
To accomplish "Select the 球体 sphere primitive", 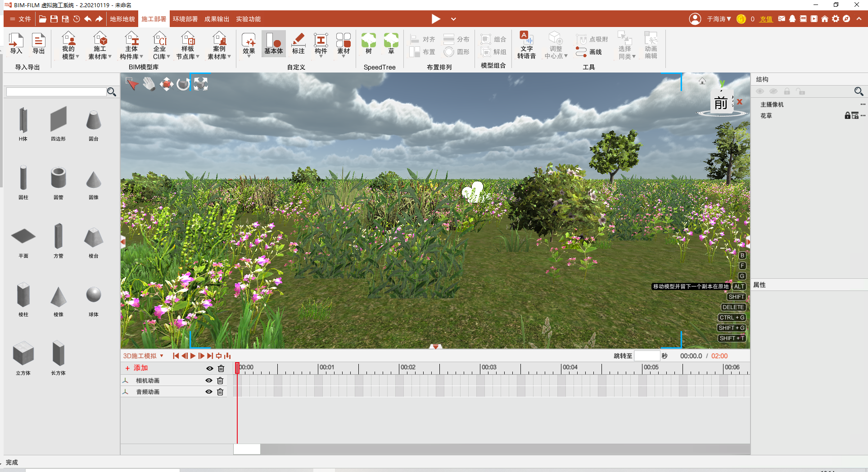I will [93, 295].
